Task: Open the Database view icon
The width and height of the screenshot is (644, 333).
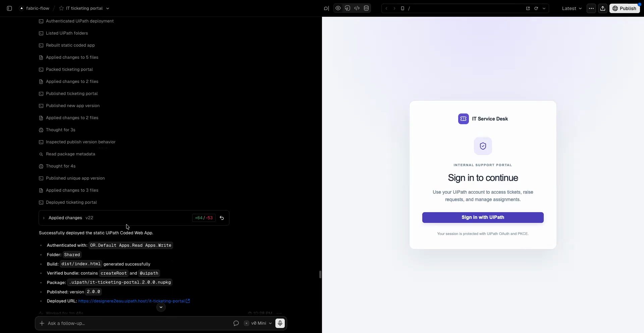Action: 366,8
